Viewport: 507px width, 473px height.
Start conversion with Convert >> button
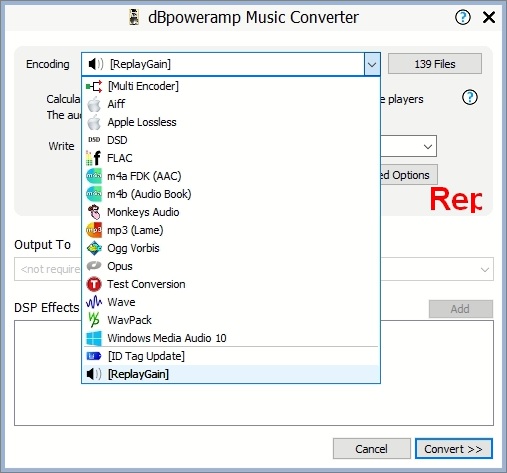[x=454, y=449]
